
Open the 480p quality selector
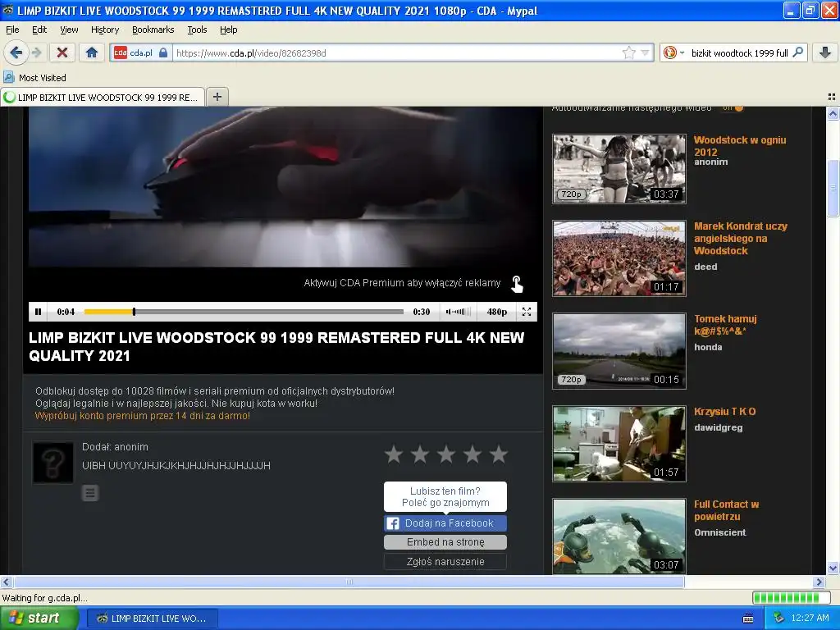point(496,311)
